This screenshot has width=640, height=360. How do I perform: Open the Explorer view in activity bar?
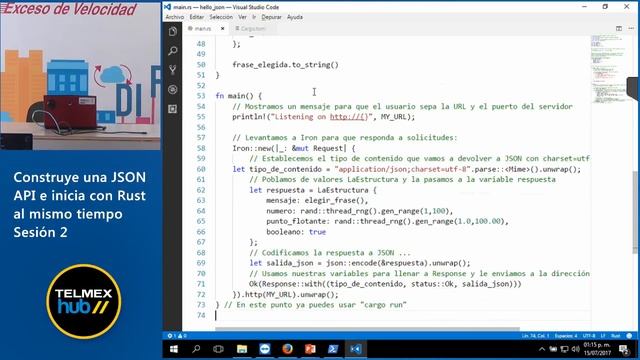tap(173, 31)
